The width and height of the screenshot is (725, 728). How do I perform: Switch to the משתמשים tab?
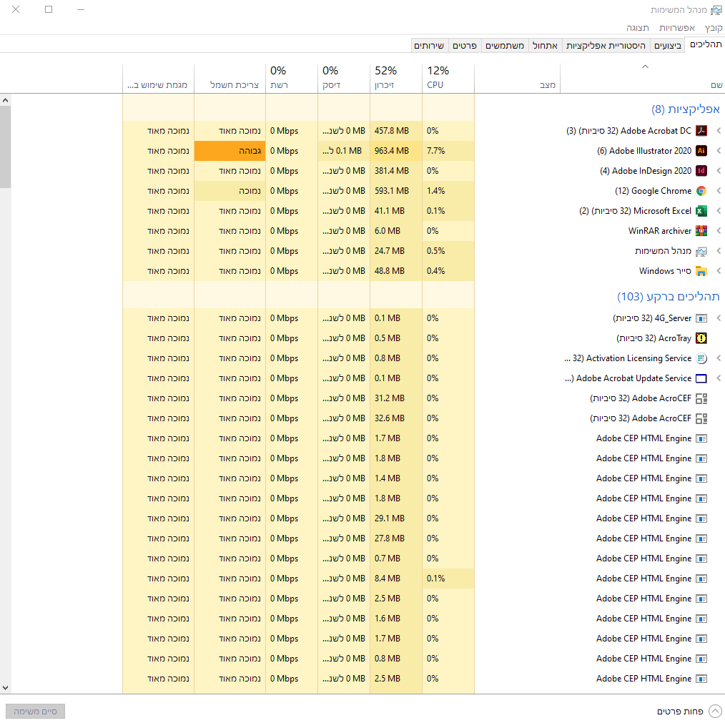coord(505,46)
